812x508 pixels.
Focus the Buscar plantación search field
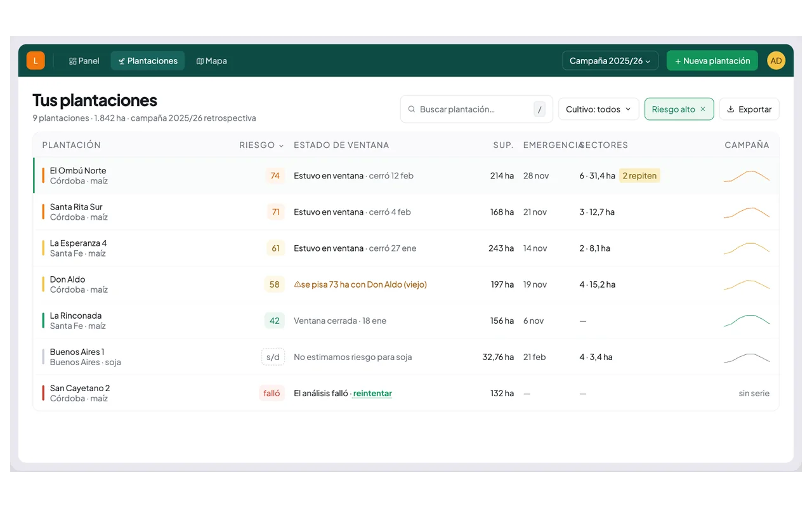point(476,109)
